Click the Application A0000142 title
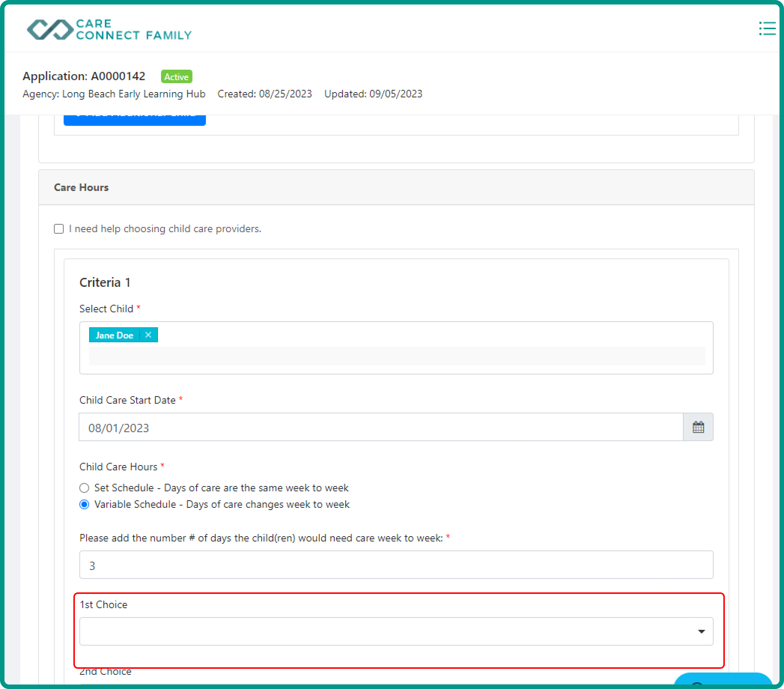 84,76
